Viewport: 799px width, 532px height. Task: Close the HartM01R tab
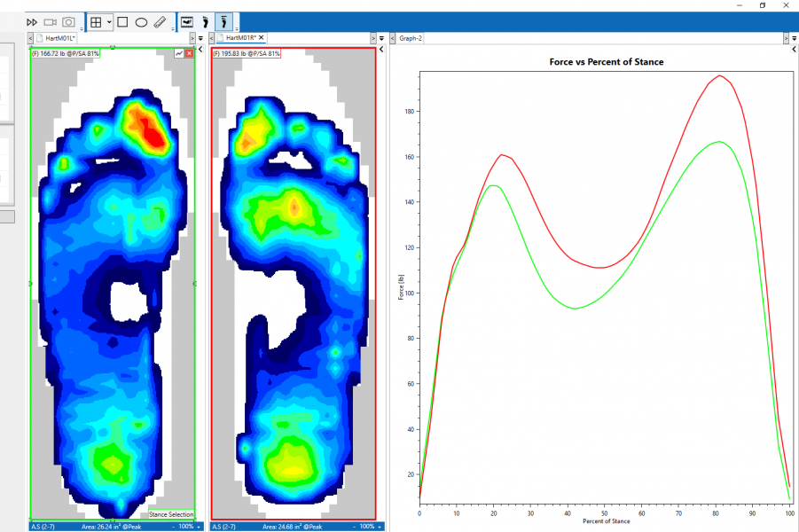tap(262, 39)
